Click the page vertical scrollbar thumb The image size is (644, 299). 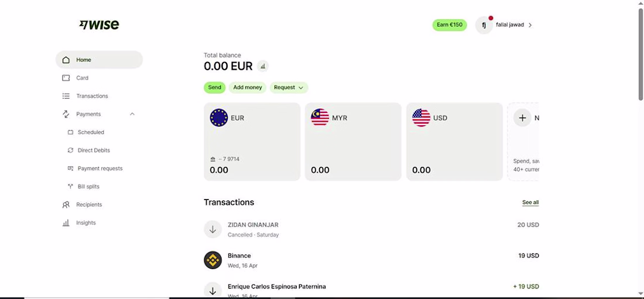pyautogui.click(x=640, y=54)
